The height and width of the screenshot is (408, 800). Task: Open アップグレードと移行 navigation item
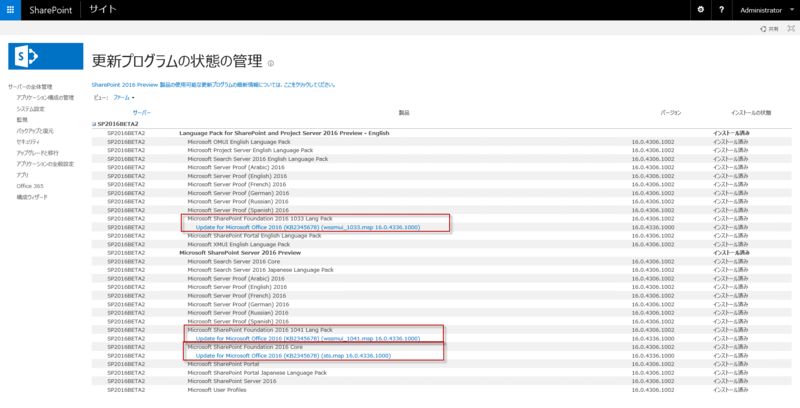coord(37,153)
